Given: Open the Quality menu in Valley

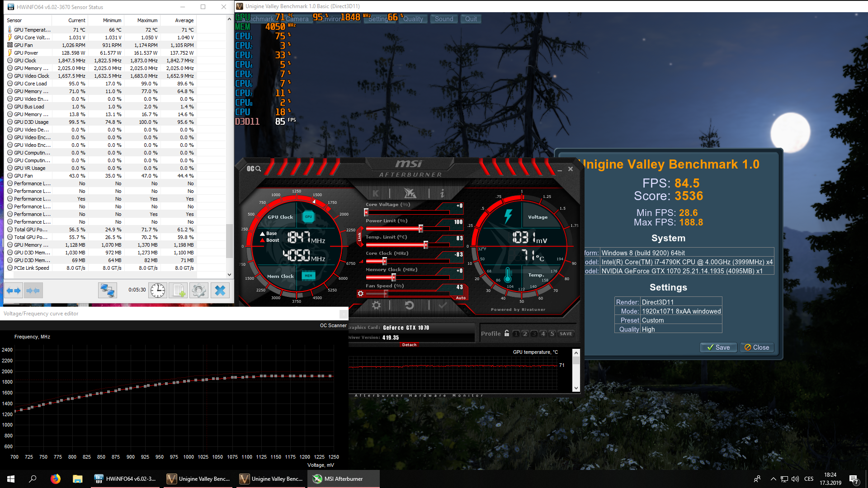Looking at the screenshot, I should click(413, 19).
